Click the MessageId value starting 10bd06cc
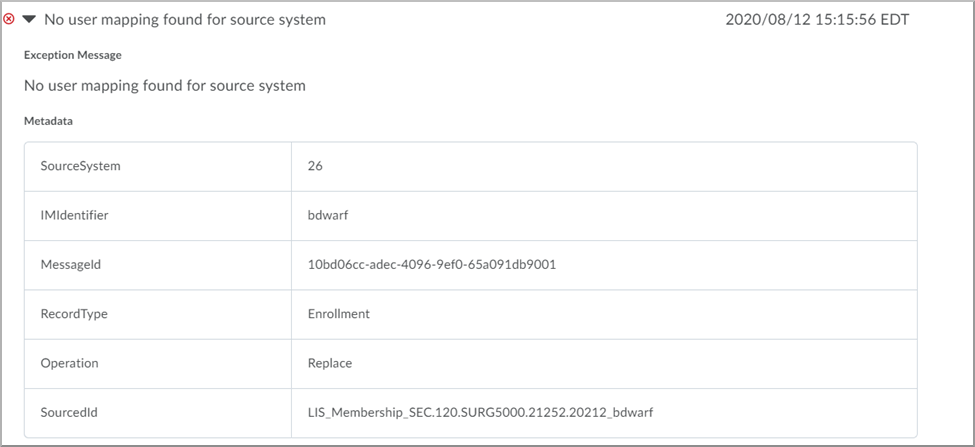The height and width of the screenshot is (447, 975). point(432,264)
